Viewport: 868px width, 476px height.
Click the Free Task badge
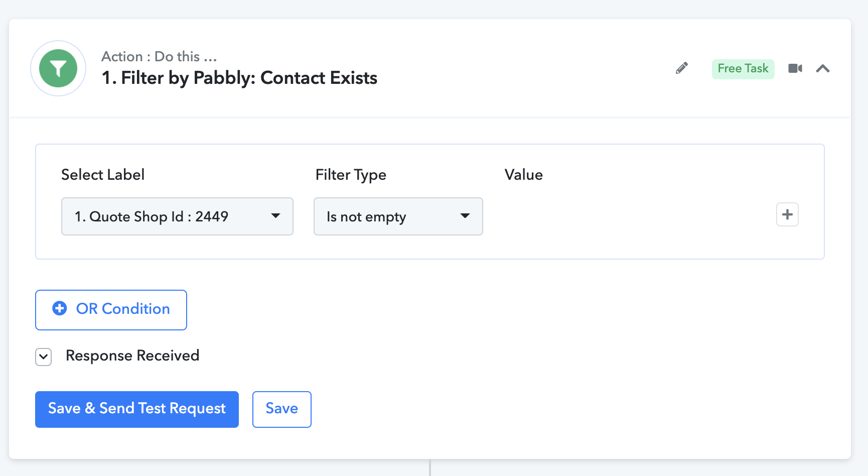point(743,69)
